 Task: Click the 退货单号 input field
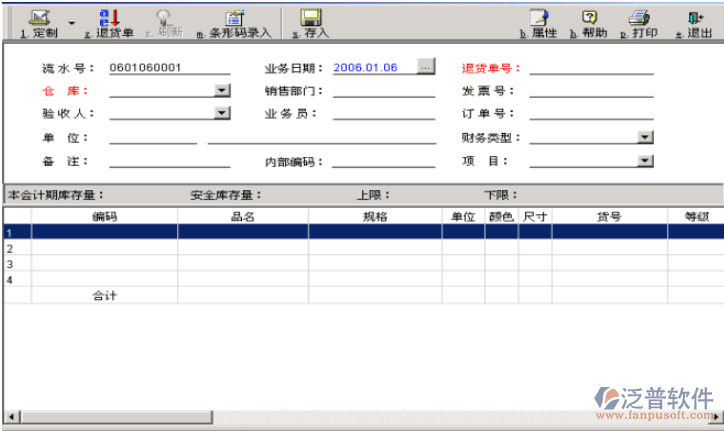[590, 68]
